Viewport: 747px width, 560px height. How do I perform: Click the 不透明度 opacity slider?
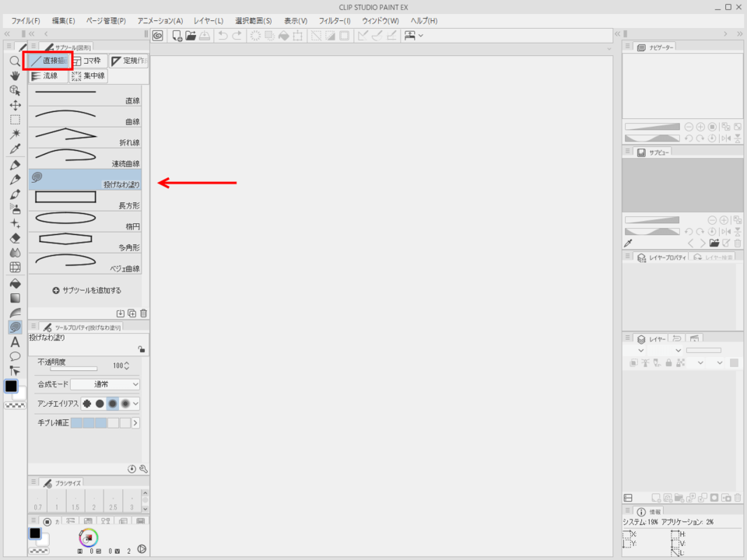(74, 369)
